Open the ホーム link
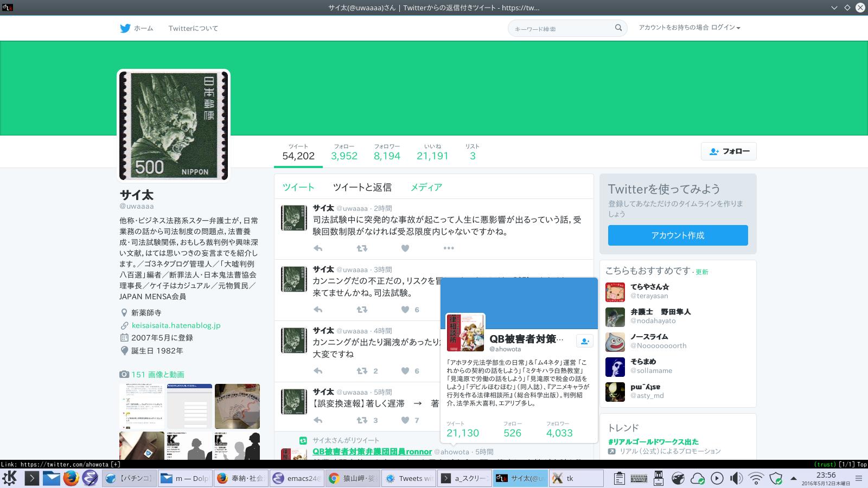The height and width of the screenshot is (488, 868). click(x=143, y=28)
